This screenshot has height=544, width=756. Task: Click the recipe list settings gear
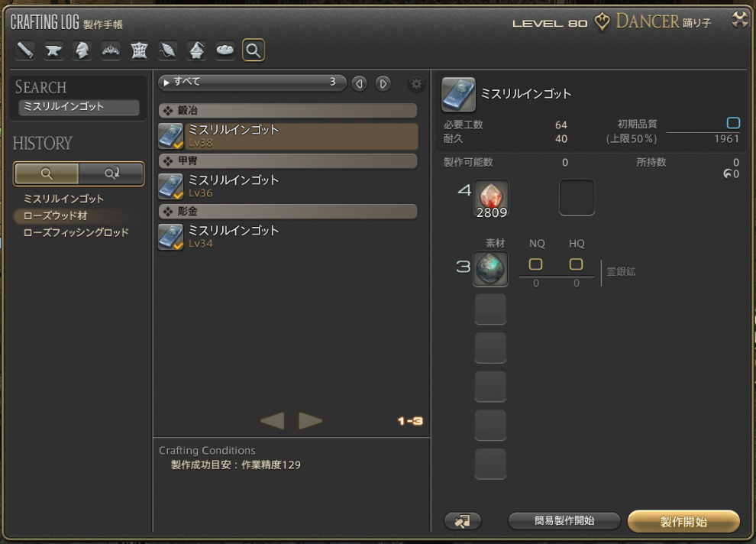coord(416,83)
